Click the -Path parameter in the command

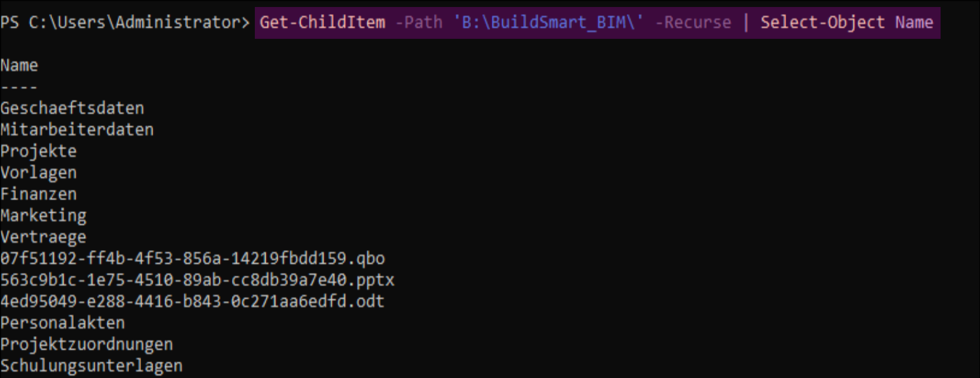click(x=419, y=23)
